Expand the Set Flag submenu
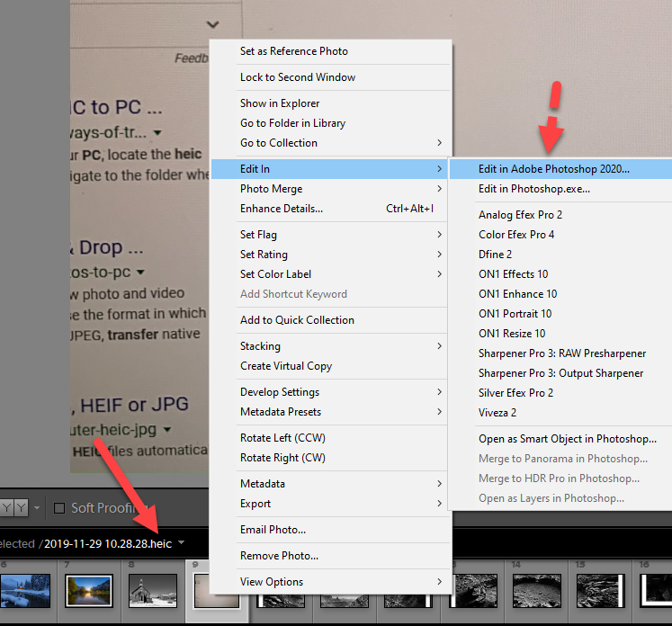This screenshot has width=672, height=626. pos(329,235)
